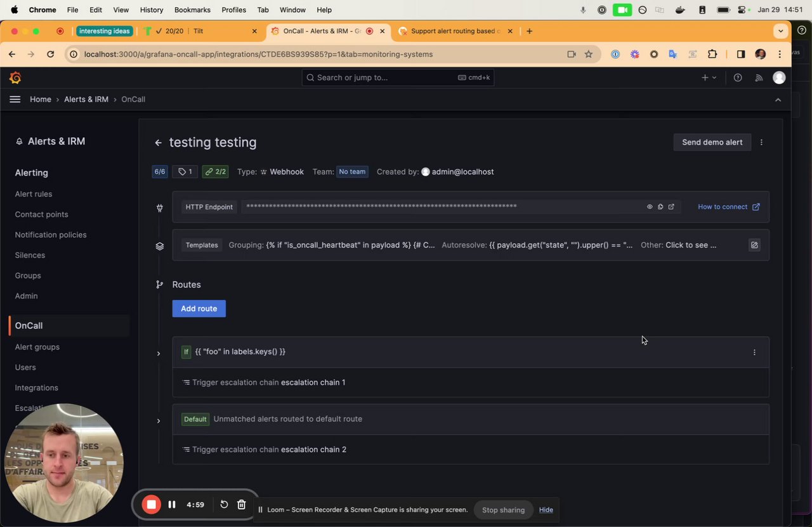Open HTTP Endpoint in new tab icon
Screen dimensions: 812x527
[x=671, y=207]
